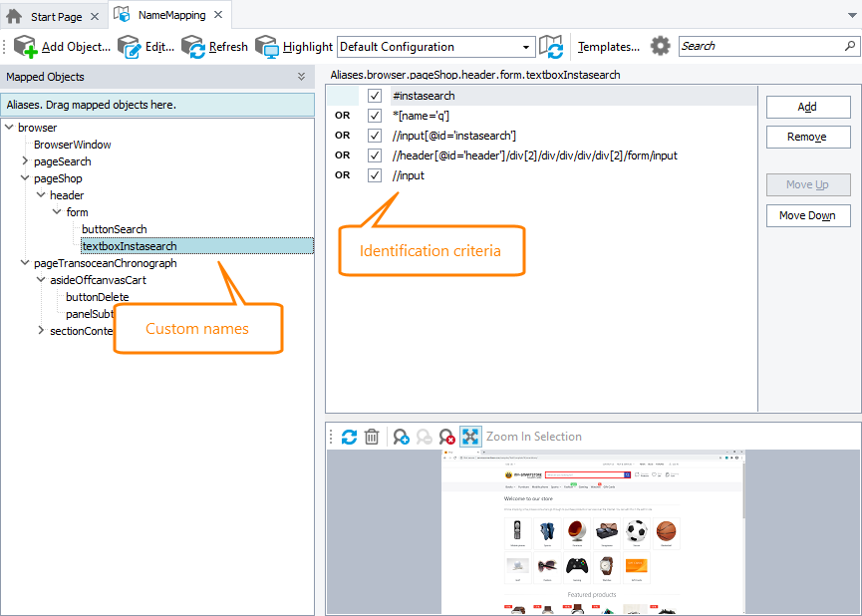Click the Add button in the criteria panel

point(807,107)
